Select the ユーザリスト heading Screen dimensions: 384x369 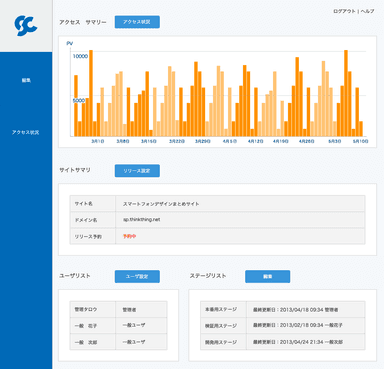(x=75, y=276)
